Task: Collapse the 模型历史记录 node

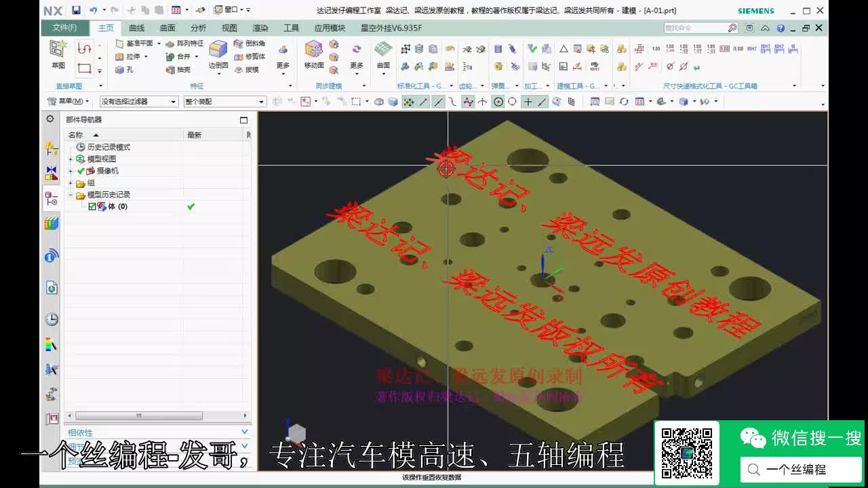Action: point(71,195)
